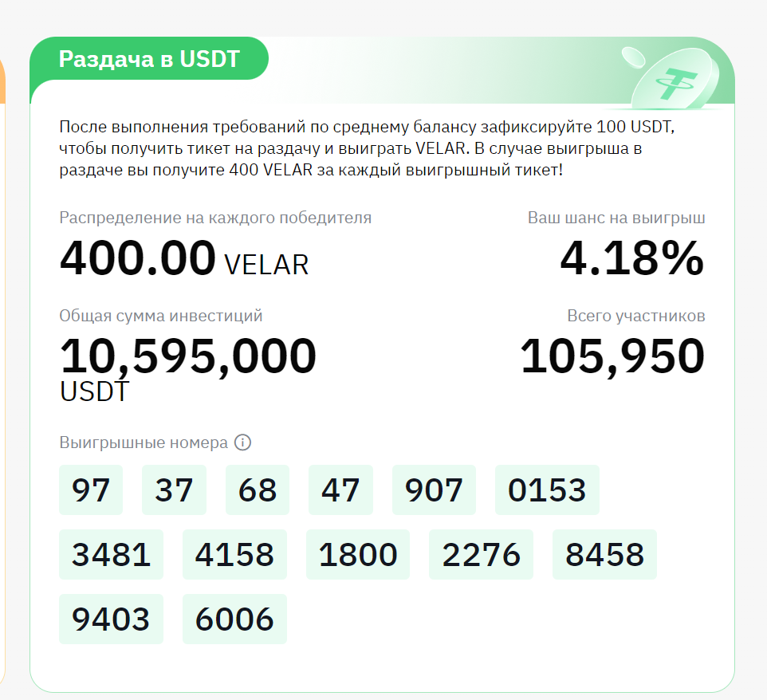Image resolution: width=767 pixels, height=700 pixels.
Task: Click winning number 8458
Action: pyautogui.click(x=604, y=554)
